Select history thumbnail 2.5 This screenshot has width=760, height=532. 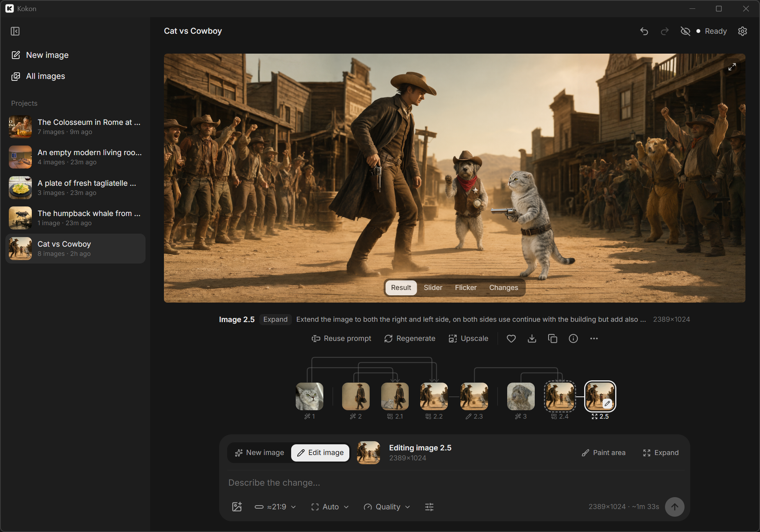pyautogui.click(x=600, y=396)
